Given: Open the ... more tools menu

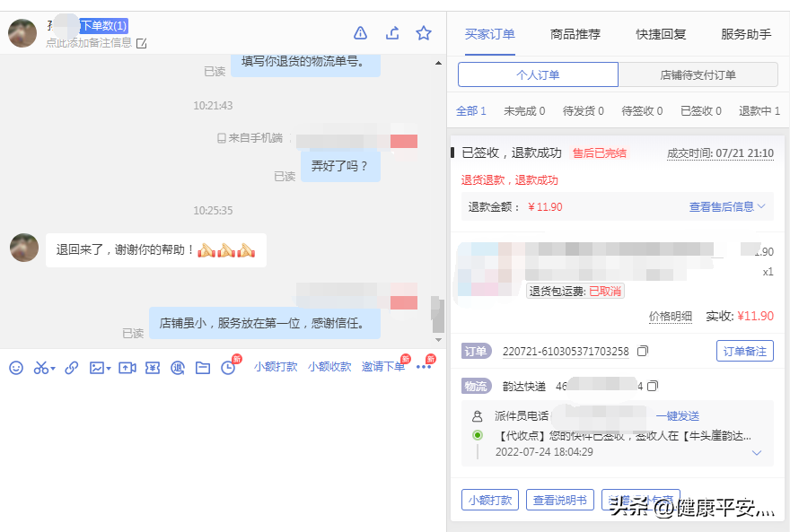Looking at the screenshot, I should click(421, 367).
